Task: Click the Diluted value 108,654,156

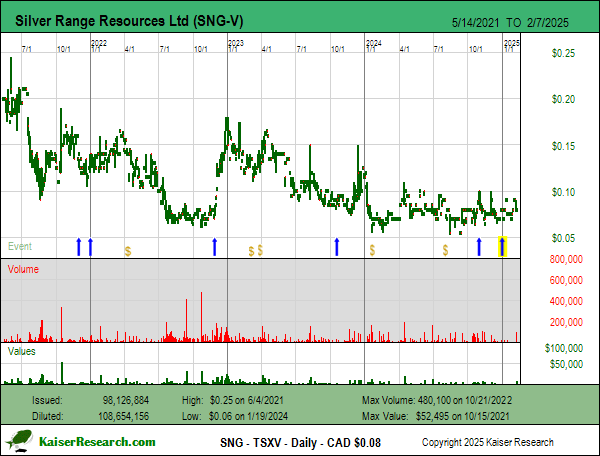Action: tap(123, 416)
